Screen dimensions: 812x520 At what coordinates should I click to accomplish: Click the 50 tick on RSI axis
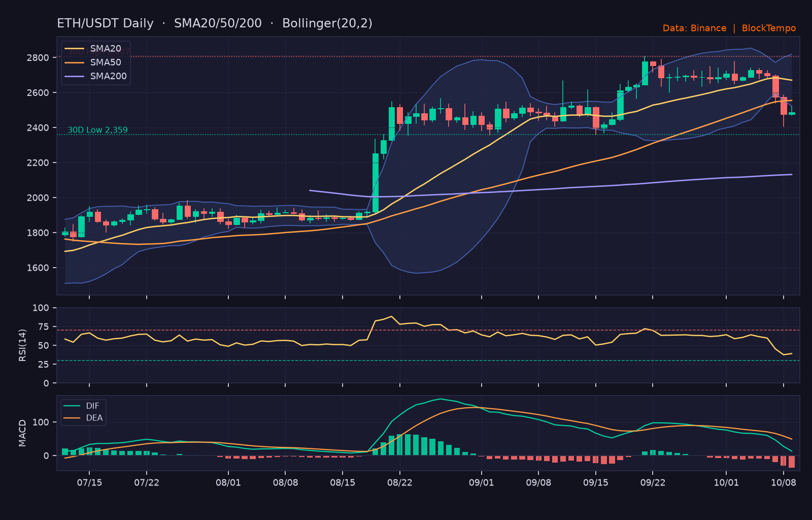click(x=44, y=345)
